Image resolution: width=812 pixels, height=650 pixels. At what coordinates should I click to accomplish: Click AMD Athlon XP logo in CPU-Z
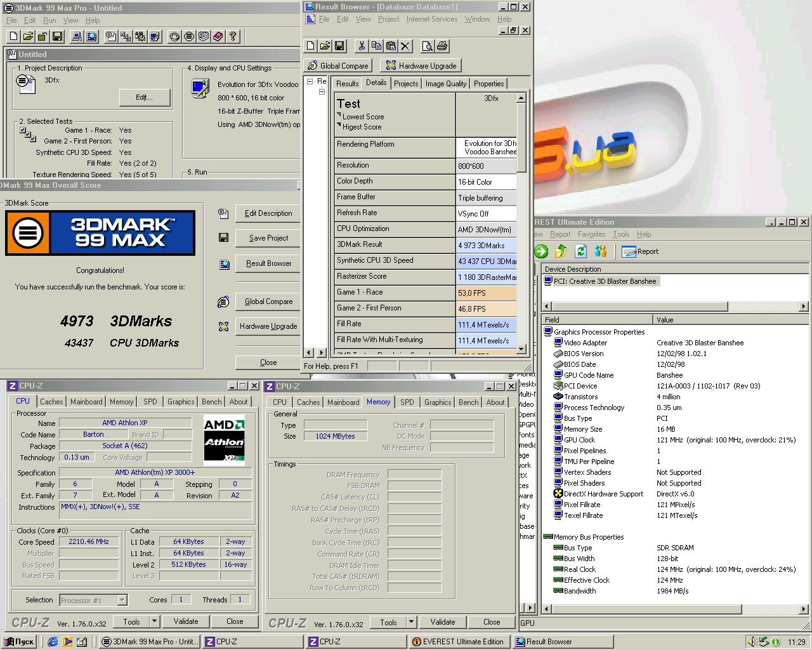click(x=224, y=439)
